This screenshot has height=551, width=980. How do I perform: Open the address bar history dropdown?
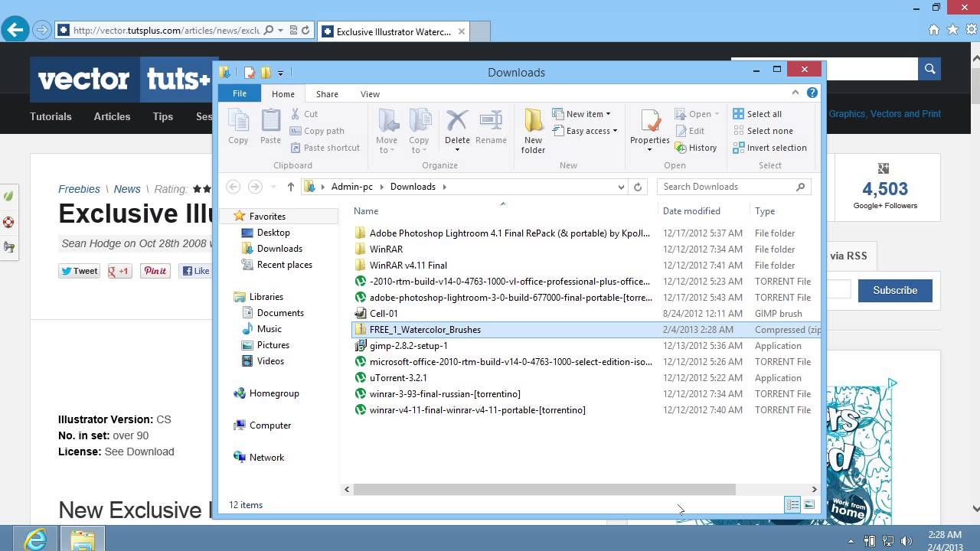pyautogui.click(x=621, y=187)
